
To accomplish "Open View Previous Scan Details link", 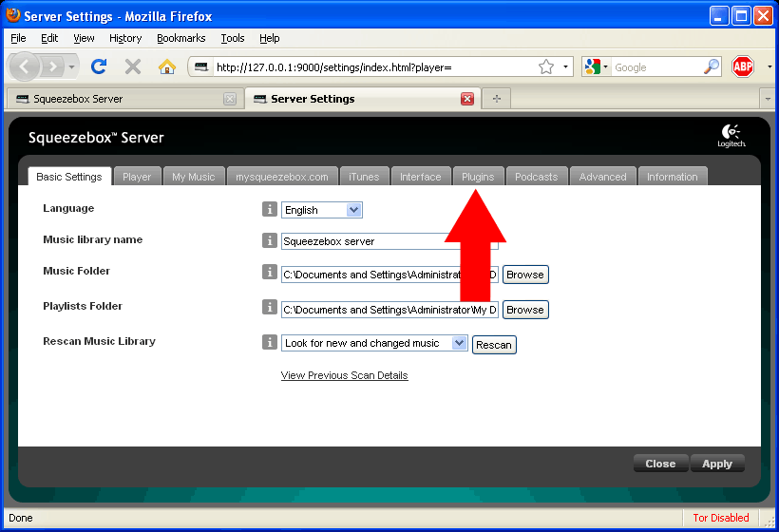I will (344, 375).
